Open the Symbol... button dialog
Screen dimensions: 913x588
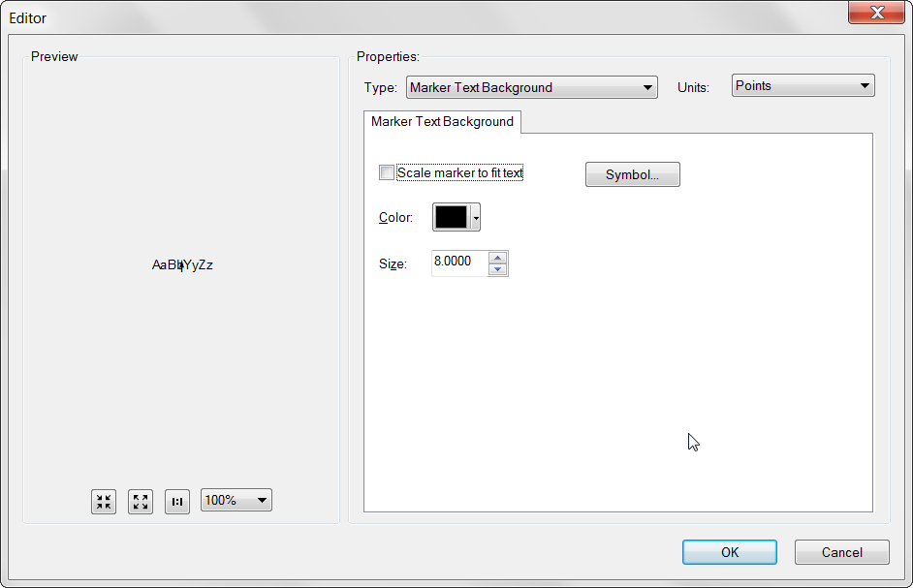(x=632, y=174)
